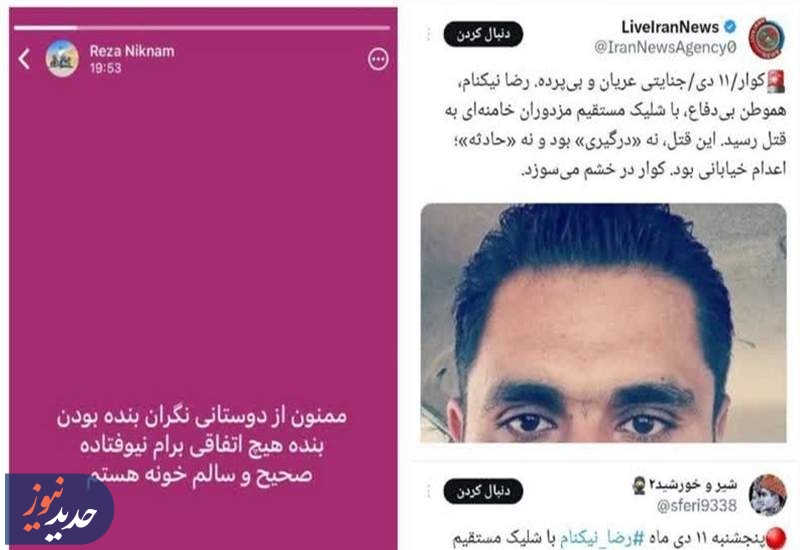Tap the back arrow in the story

[x=24, y=59]
